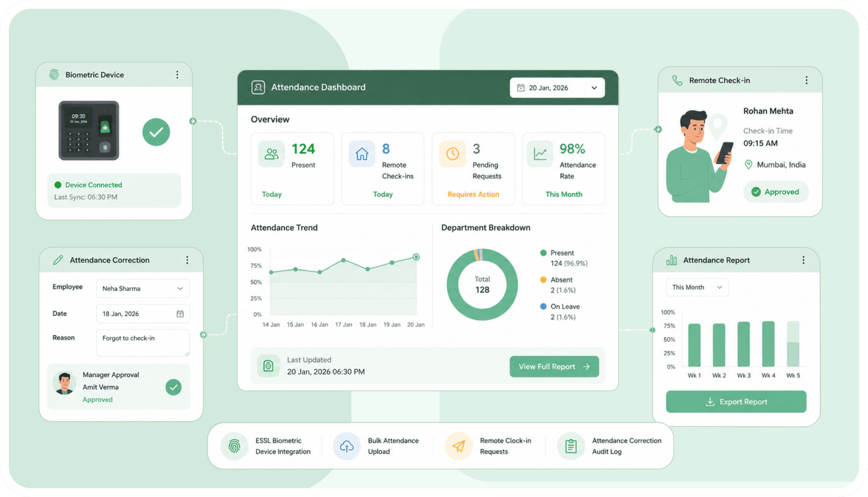Image resolution: width=868 pixels, height=497 pixels.
Task: Click the Remote Clock-in Requests paper plane icon
Action: point(459,446)
